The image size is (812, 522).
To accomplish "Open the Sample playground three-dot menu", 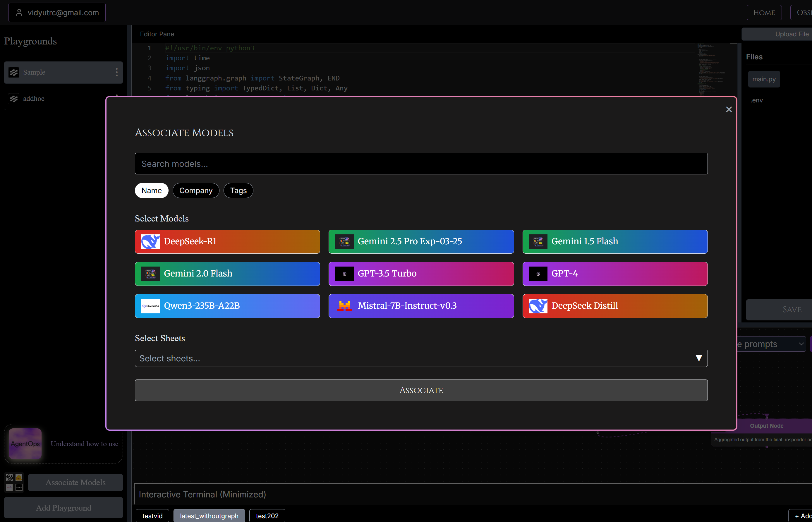I will 116,72.
